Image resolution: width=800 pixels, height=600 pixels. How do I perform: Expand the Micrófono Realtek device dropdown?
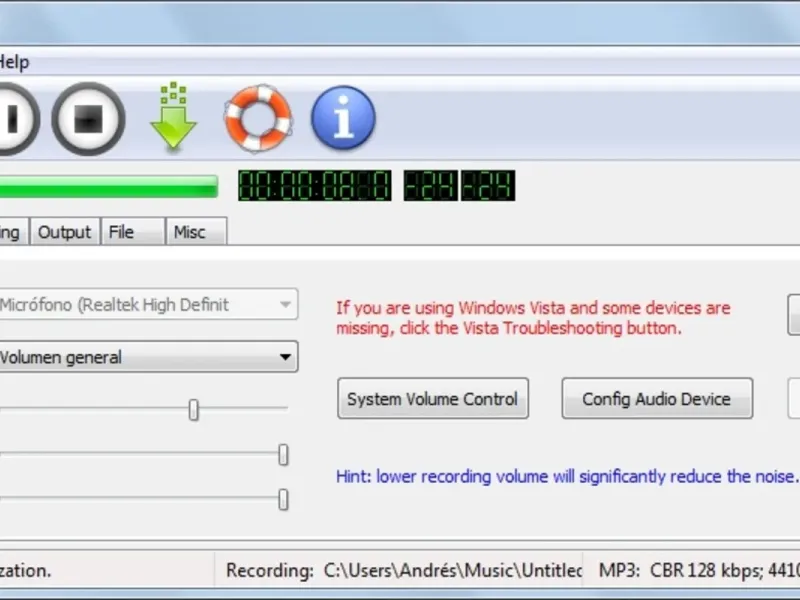148,305
